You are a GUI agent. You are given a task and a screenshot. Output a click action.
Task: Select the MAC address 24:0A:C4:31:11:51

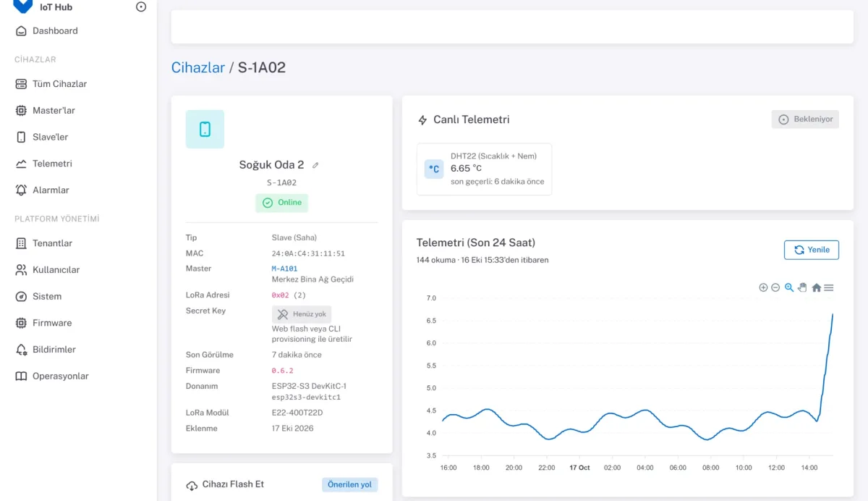tap(308, 253)
